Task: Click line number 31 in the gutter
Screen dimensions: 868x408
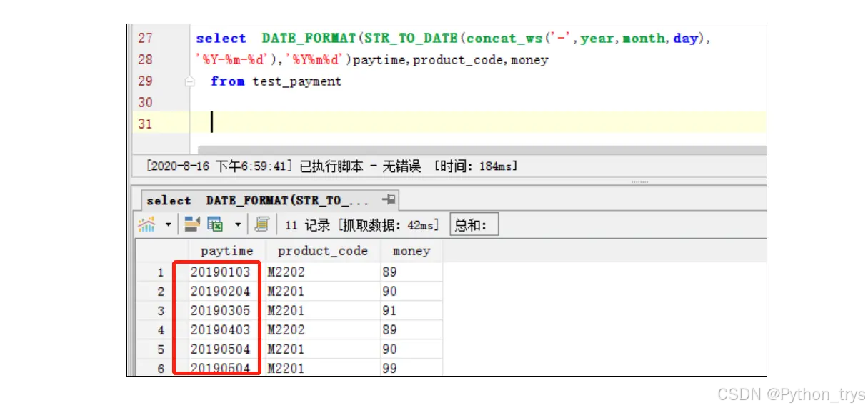Action: (x=145, y=124)
